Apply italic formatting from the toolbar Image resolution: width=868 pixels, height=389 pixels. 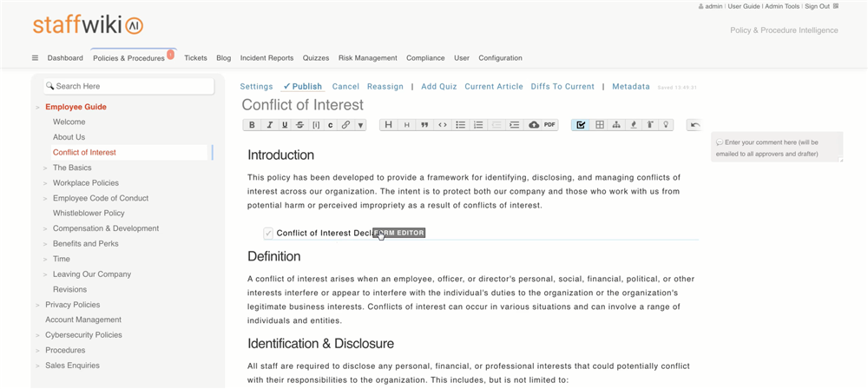pos(269,125)
